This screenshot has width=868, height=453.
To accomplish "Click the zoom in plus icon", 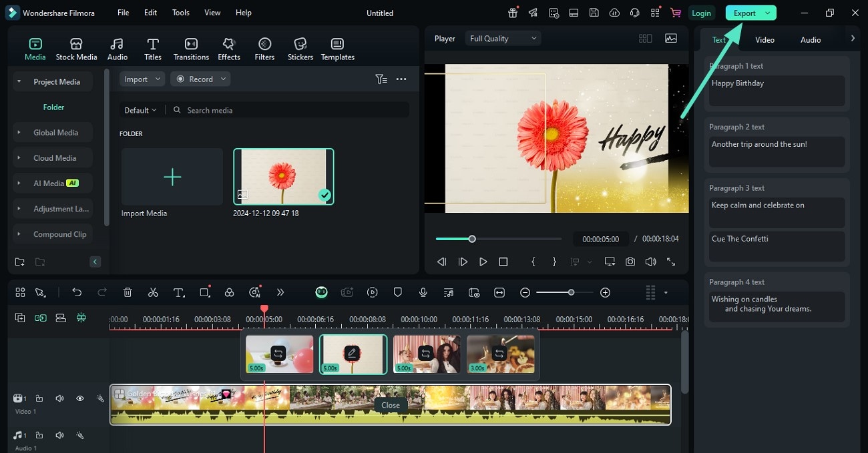I will click(605, 292).
